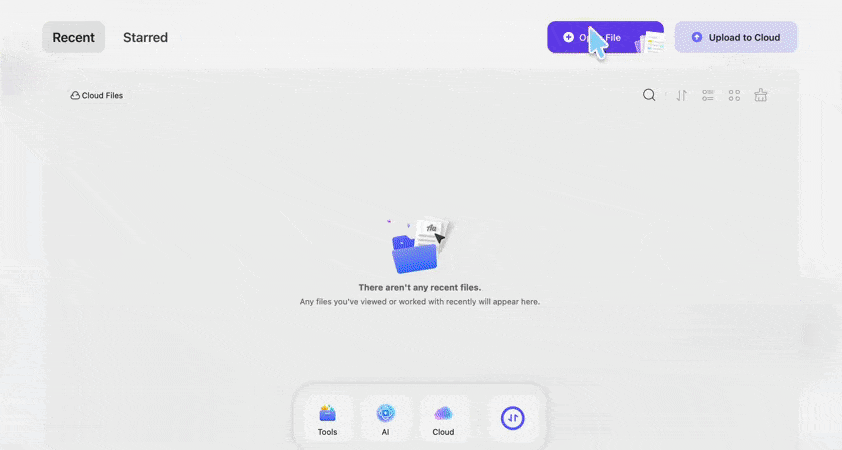Click the circular transfer arrows icon

(512, 418)
